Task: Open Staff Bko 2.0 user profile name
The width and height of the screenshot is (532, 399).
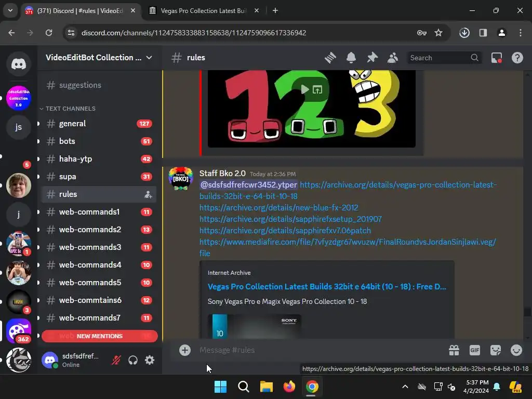Action: (x=222, y=174)
